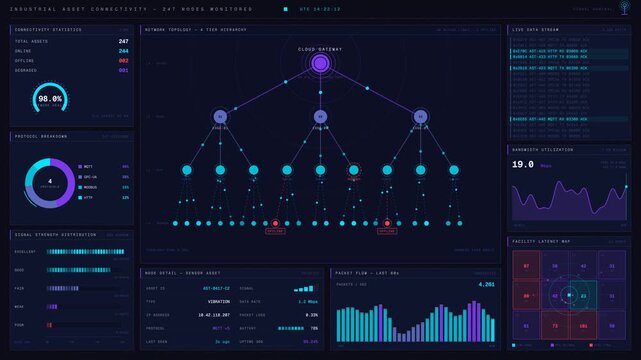The height and width of the screenshot is (360, 641).
Task: Select the center edge node below Cloud Gateway
Action: pyautogui.click(x=320, y=116)
